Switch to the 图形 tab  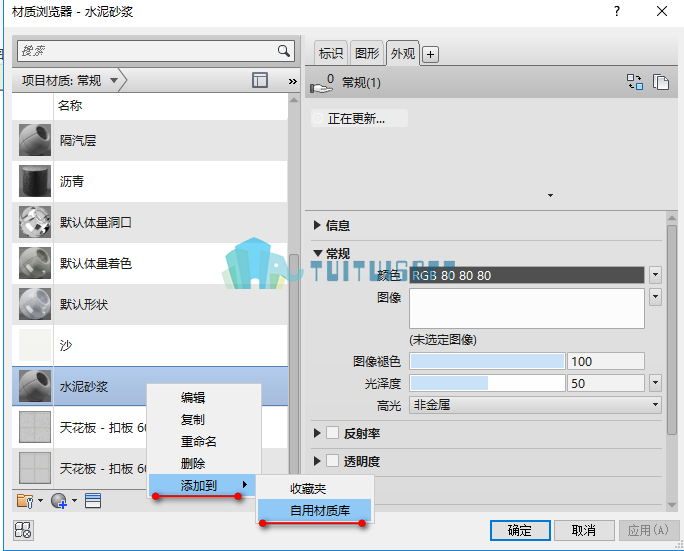pyautogui.click(x=367, y=54)
